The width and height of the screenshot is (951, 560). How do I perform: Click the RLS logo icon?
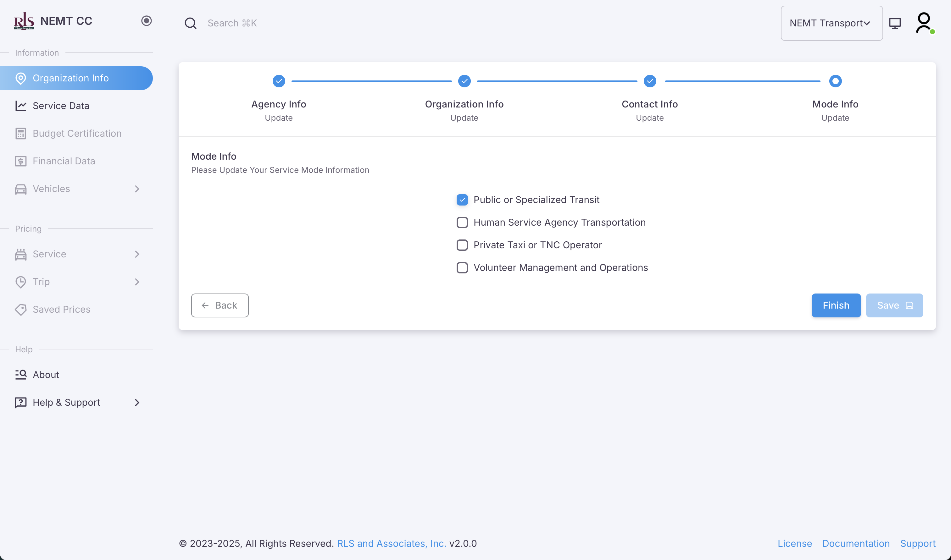click(x=24, y=21)
